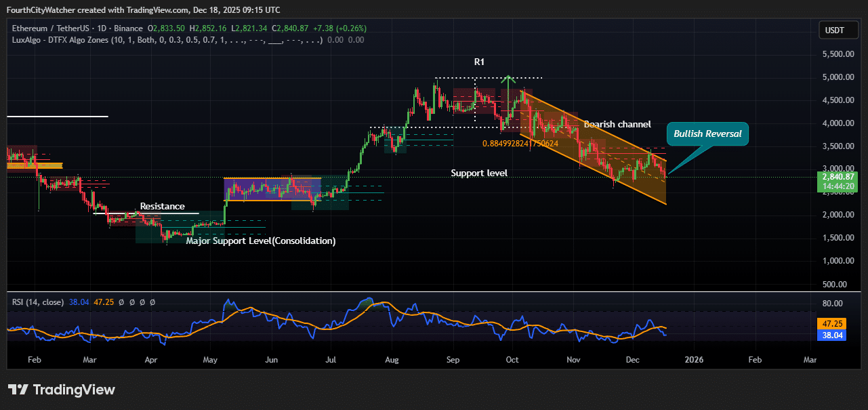Select the green current price label 2,840.87
Screen dimensions: 868x410
point(838,176)
